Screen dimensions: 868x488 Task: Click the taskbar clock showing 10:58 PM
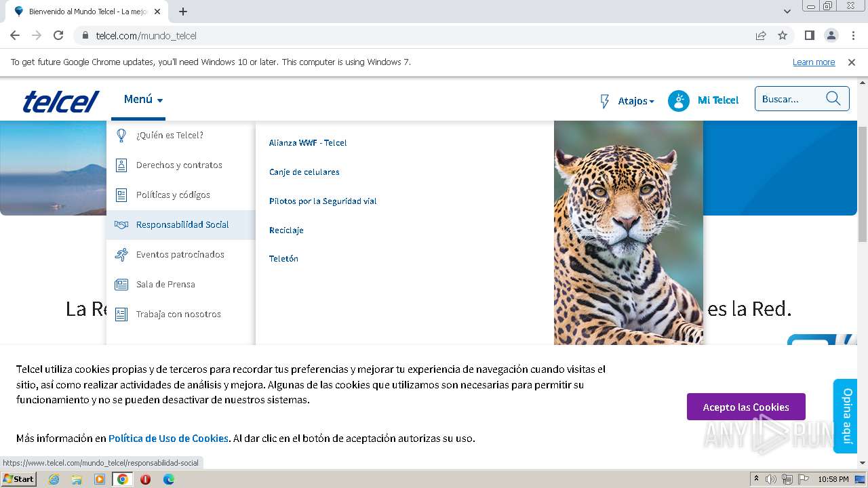coord(833,479)
